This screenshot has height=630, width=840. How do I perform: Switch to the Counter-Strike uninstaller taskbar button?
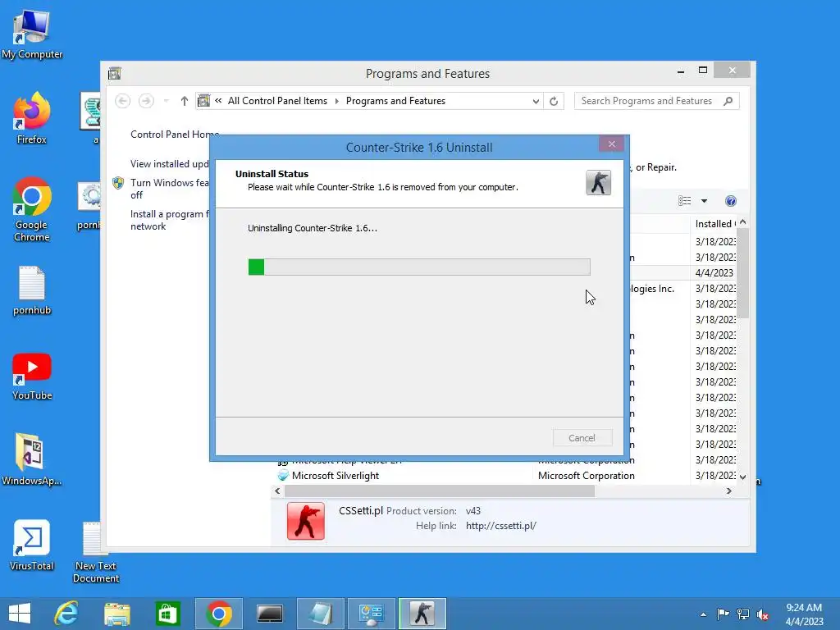[422, 614]
